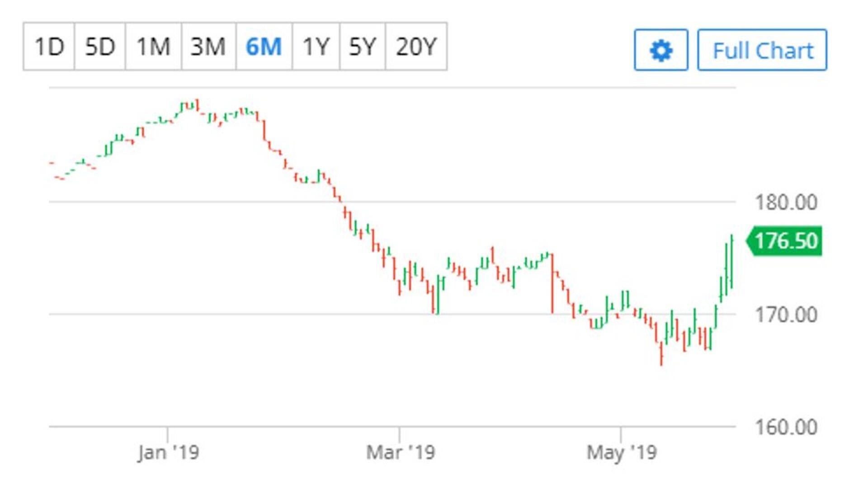This screenshot has width=868, height=489.
Task: Open chart settings gear icon
Action: tap(660, 50)
